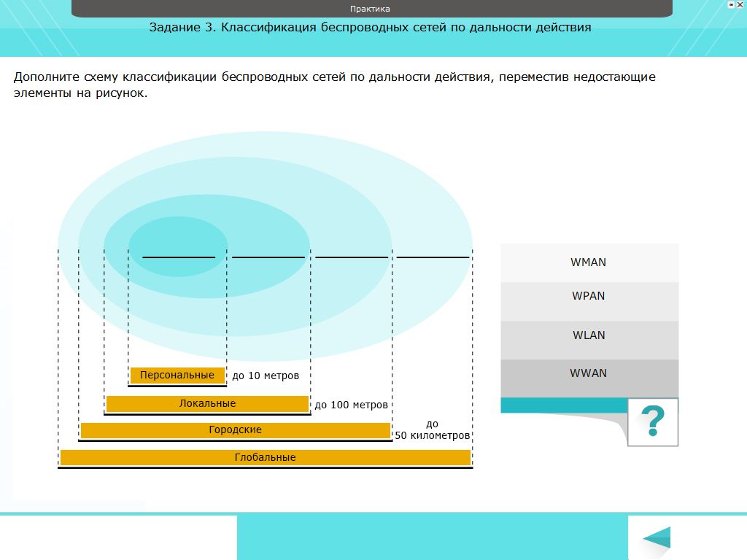Select the WPAN answer tile
747x560 pixels.
[x=589, y=301]
